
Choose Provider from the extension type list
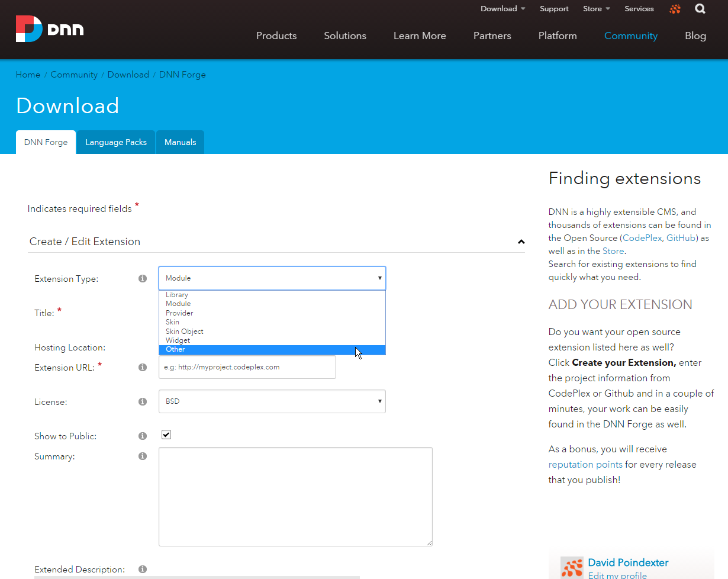click(272, 313)
